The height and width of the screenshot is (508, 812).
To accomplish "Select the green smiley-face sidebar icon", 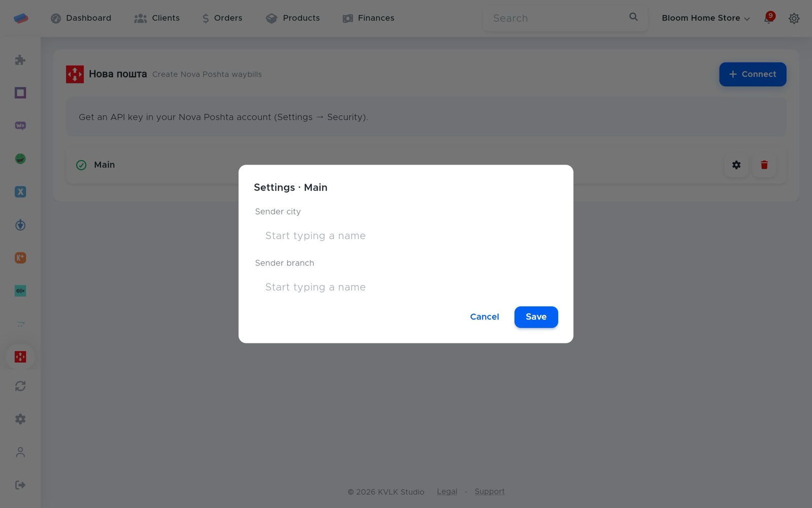I will coord(20,159).
